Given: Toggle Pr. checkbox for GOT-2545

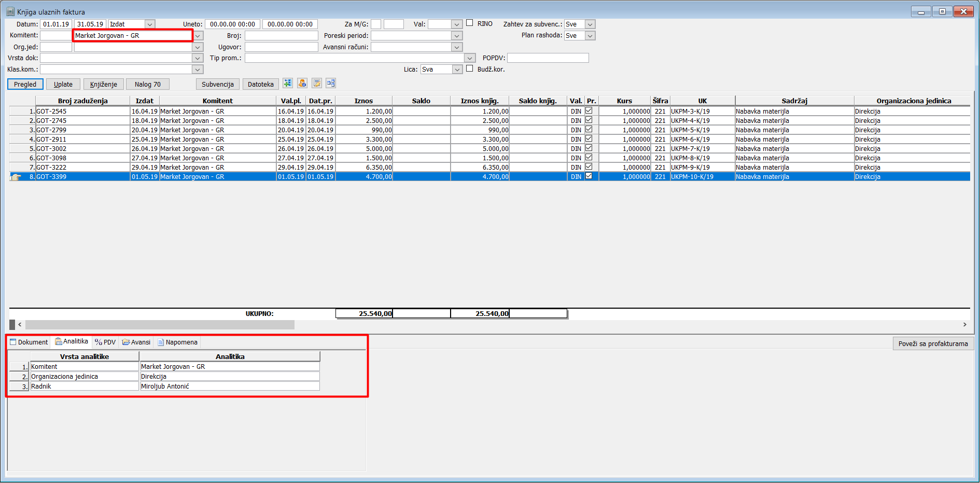Looking at the screenshot, I should [x=589, y=111].
